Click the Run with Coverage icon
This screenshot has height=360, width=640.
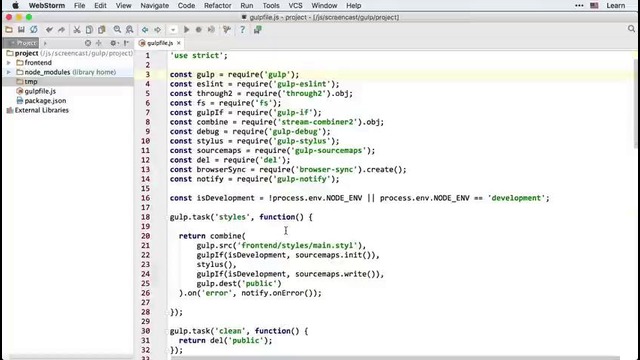211,30
